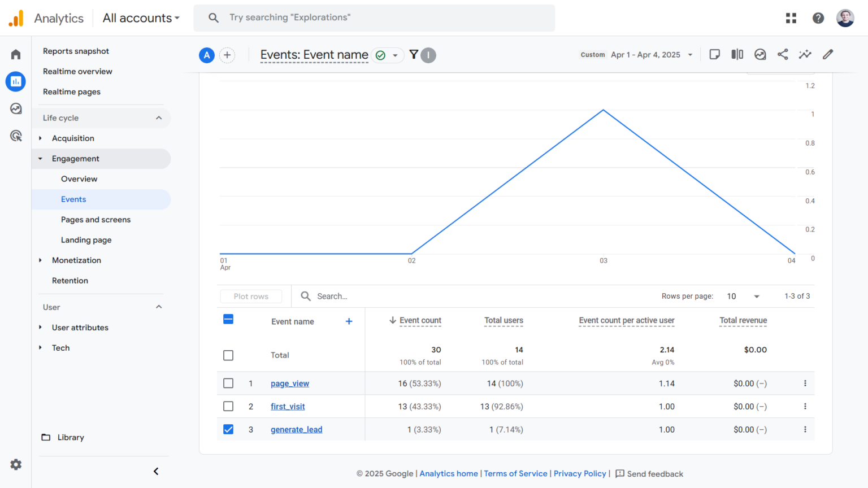Switch to Pages and screens report
Image resolution: width=868 pixels, height=488 pixels.
coord(96,219)
